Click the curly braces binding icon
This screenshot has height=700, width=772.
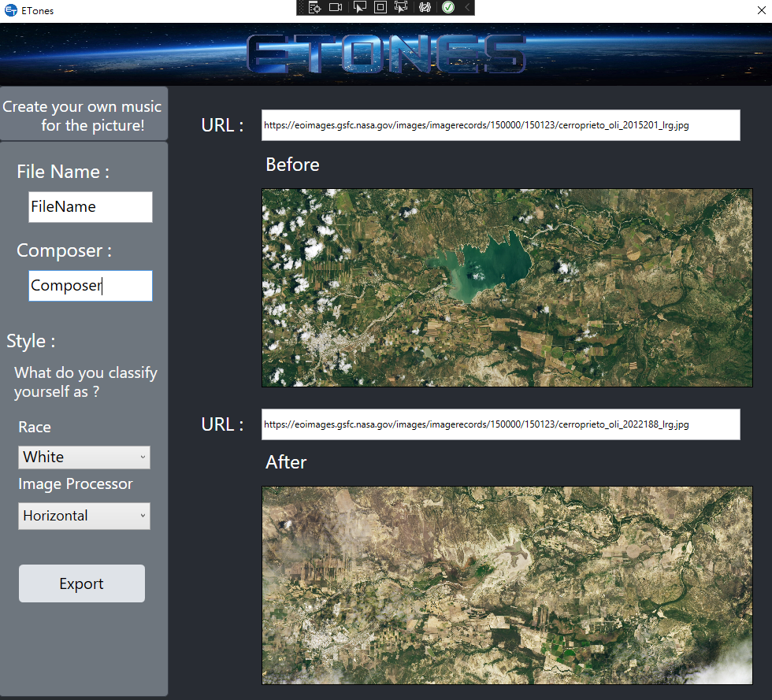425,7
